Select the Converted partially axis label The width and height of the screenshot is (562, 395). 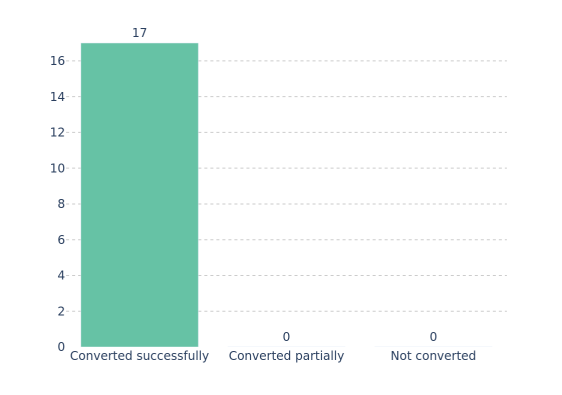tap(286, 356)
